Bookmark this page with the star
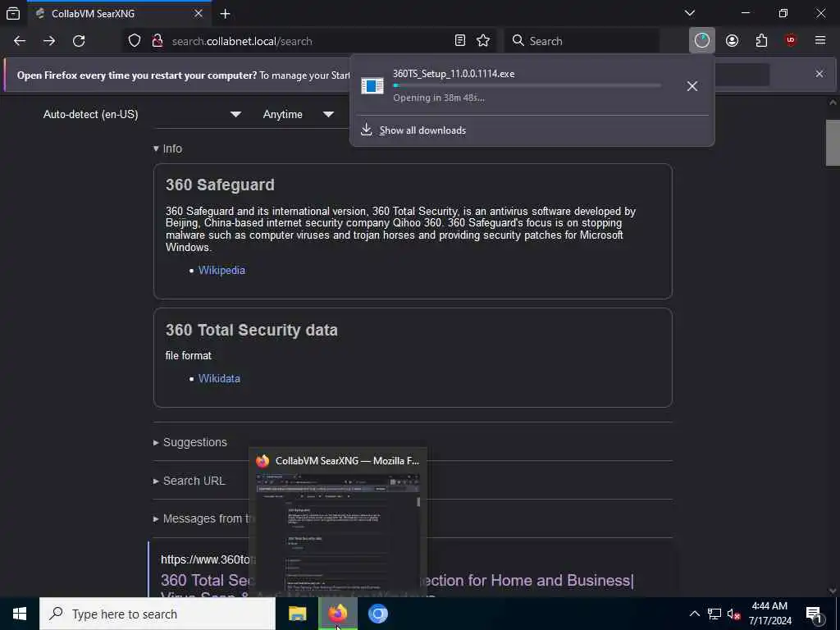 (483, 41)
